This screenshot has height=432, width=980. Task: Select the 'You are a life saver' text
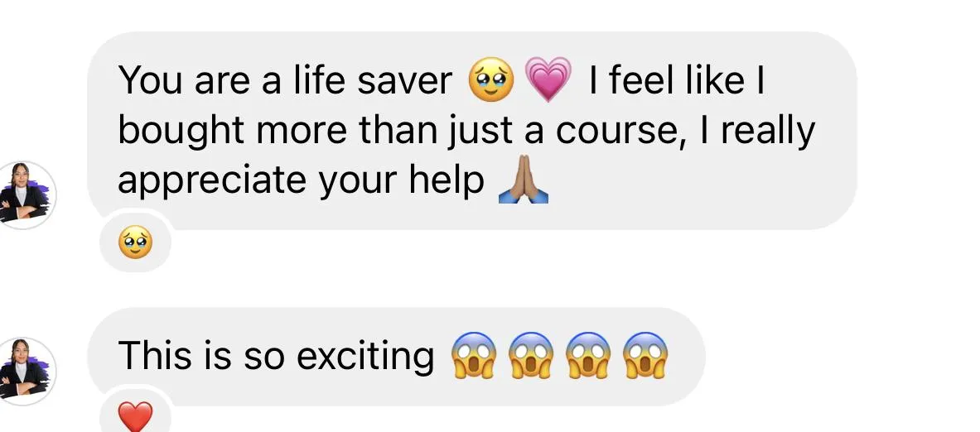click(285, 80)
